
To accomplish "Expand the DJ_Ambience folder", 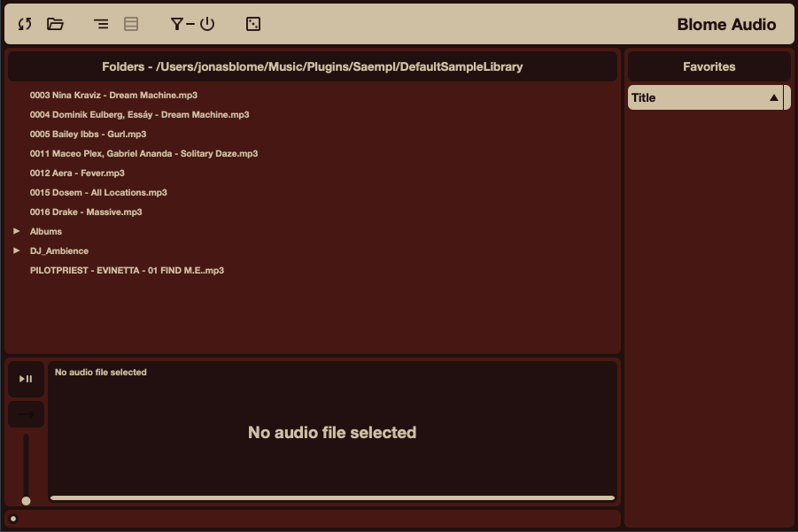I will click(16, 251).
